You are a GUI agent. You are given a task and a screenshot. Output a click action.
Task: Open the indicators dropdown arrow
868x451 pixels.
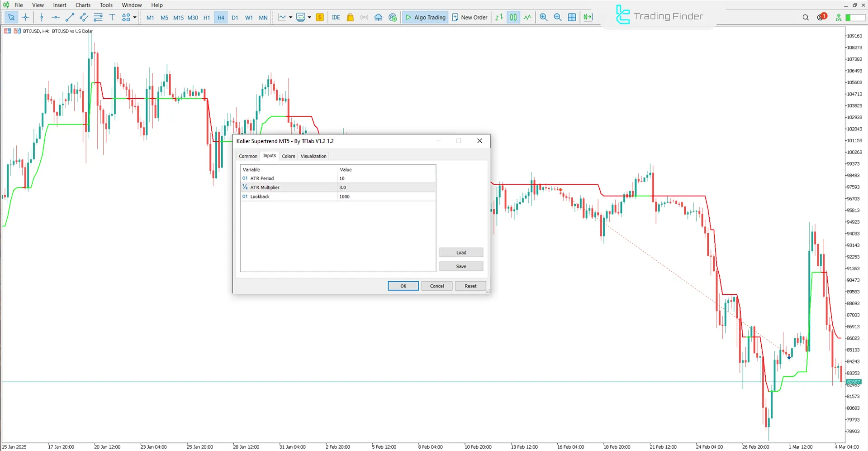tap(309, 17)
